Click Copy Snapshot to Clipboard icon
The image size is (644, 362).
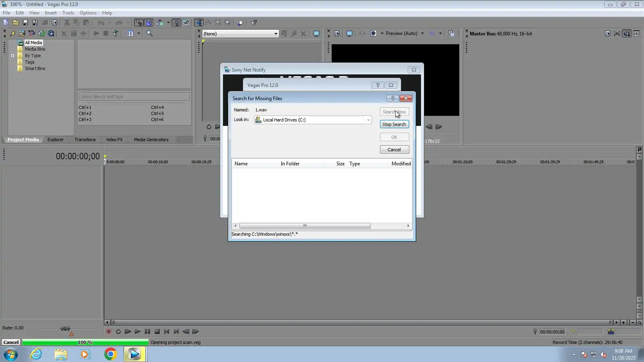tap(451, 33)
